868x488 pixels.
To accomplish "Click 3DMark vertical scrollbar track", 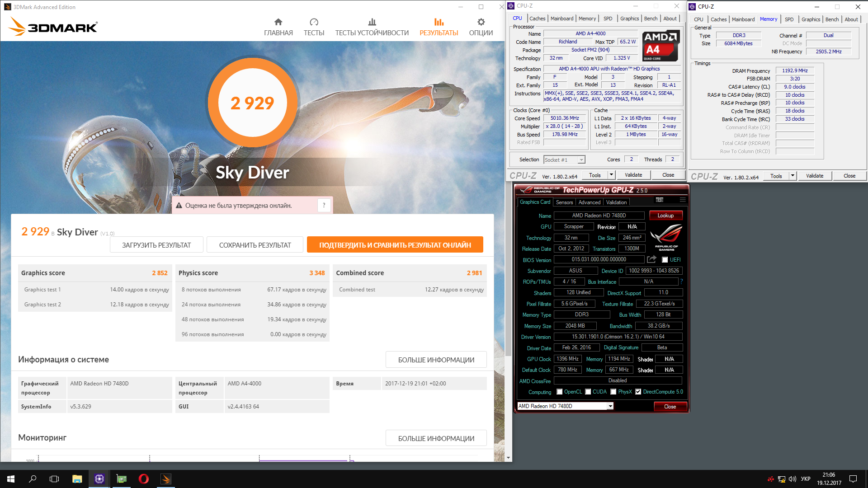I will tap(508, 404).
